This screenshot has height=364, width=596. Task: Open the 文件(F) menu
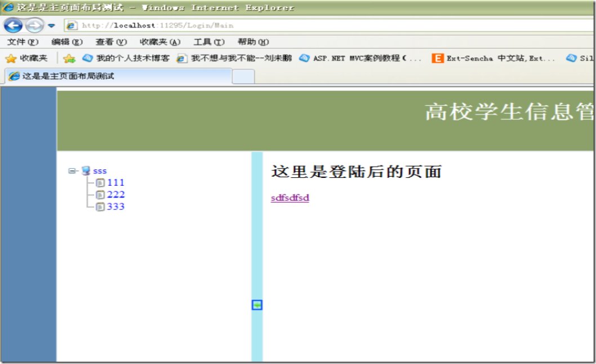click(23, 42)
